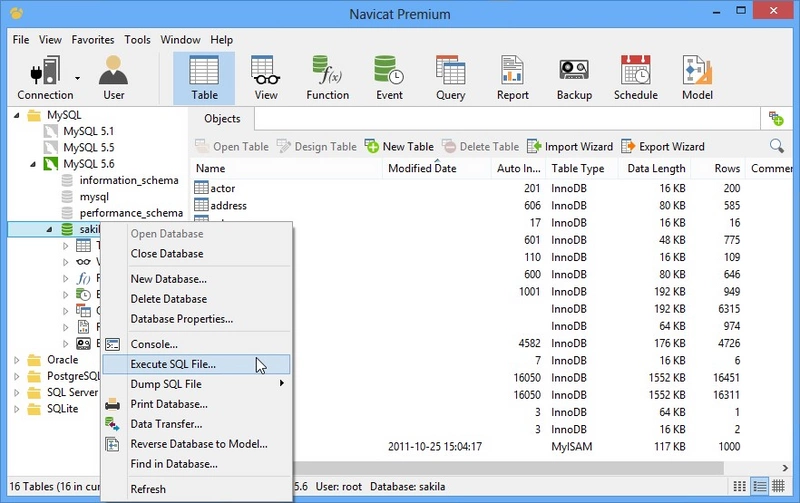Switch to detail grid view in status bar

tap(778, 486)
